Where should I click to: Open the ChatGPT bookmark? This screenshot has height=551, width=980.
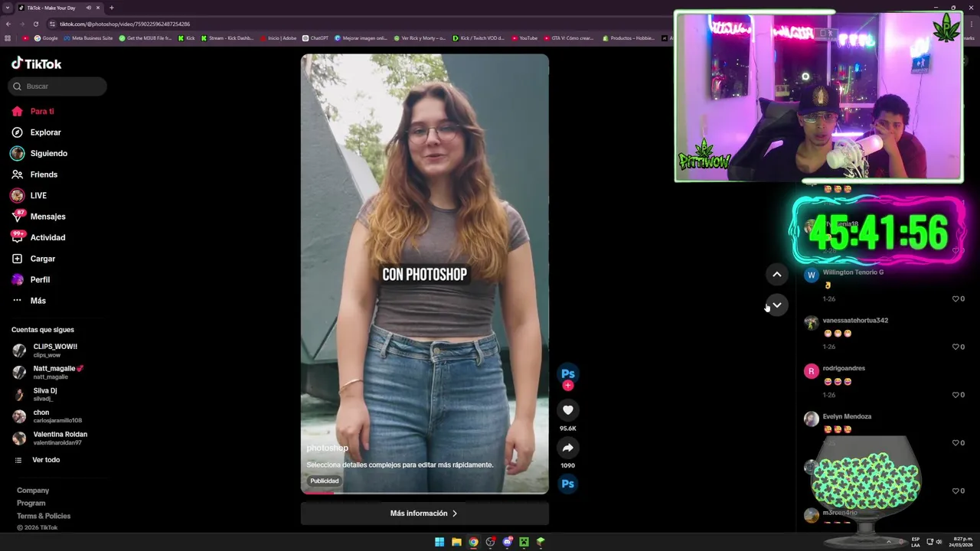315,37
